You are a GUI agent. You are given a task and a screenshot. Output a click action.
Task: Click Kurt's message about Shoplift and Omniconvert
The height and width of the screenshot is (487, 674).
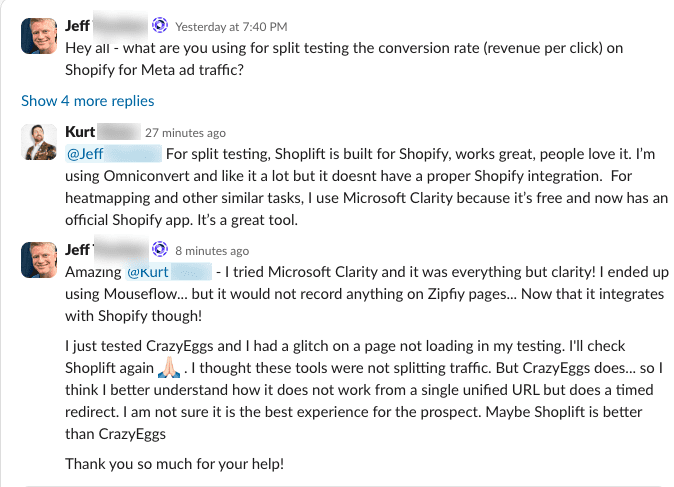click(x=350, y=185)
